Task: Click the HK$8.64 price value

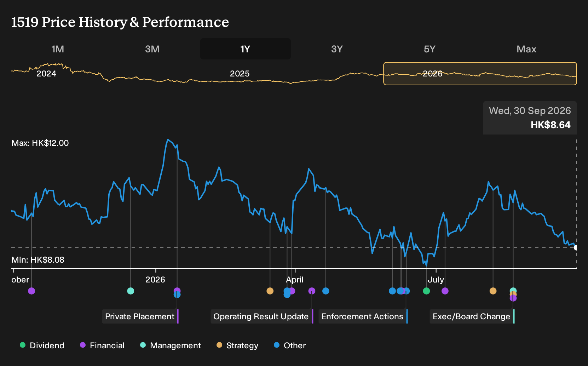Action: (550, 125)
